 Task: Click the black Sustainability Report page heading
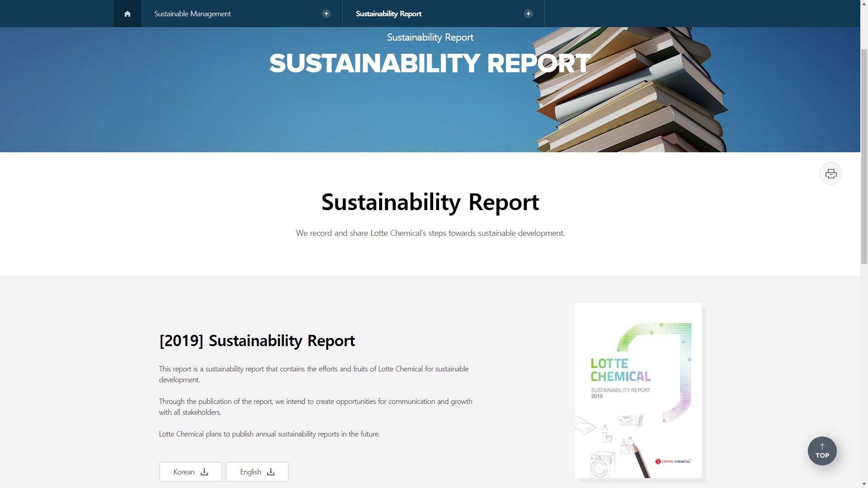tap(430, 202)
